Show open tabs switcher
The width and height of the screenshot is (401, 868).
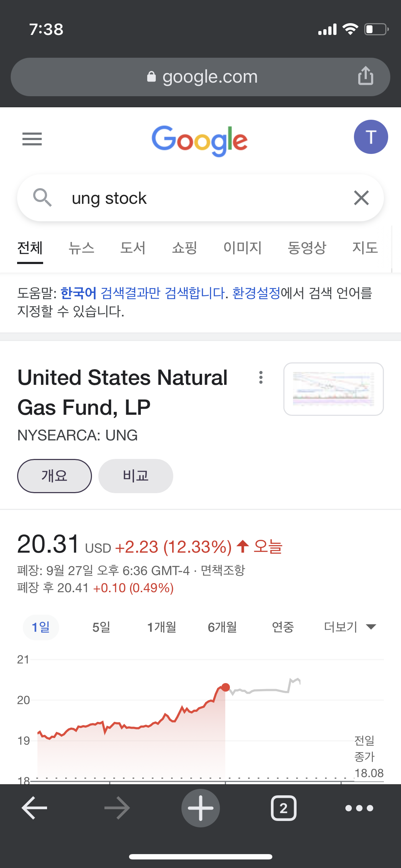283,808
